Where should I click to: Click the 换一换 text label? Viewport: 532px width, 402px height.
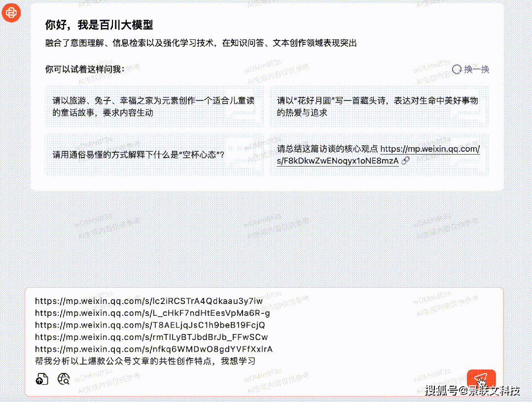pos(476,69)
